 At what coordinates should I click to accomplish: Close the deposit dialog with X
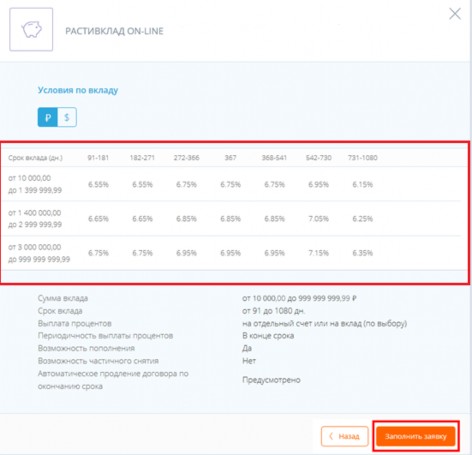(x=455, y=14)
